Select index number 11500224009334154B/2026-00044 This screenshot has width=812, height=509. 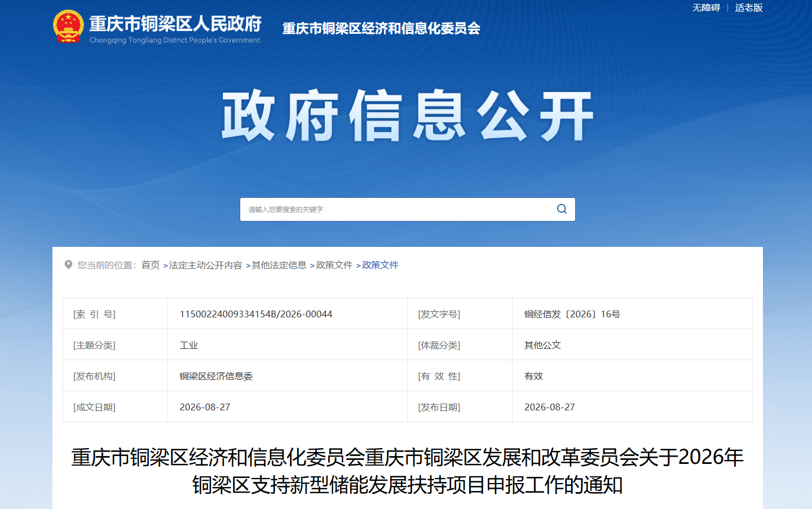(256, 314)
